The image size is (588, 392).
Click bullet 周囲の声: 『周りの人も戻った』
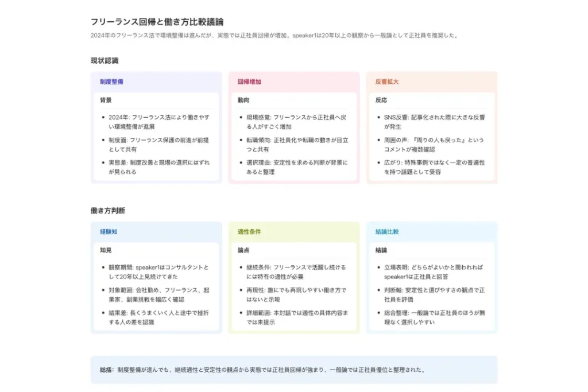[434, 145]
